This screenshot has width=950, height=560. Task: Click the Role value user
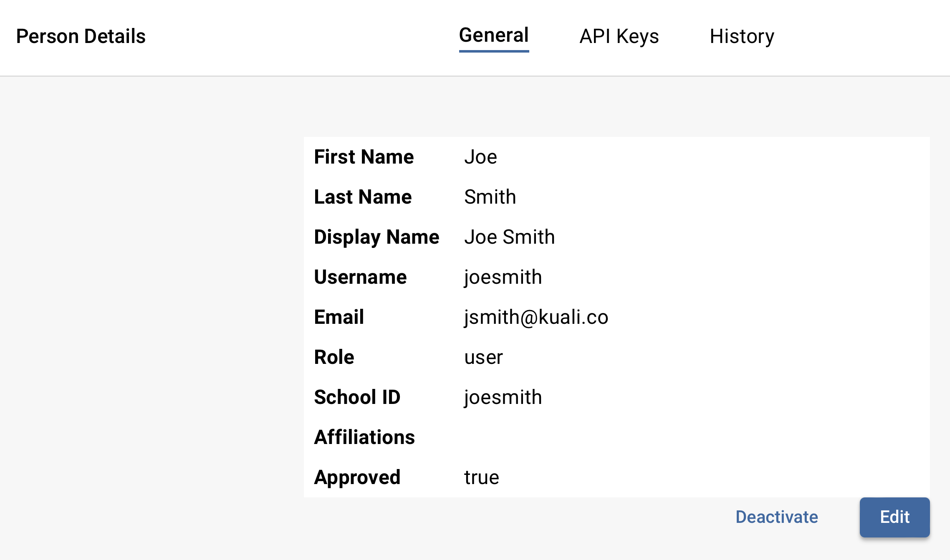click(x=483, y=357)
